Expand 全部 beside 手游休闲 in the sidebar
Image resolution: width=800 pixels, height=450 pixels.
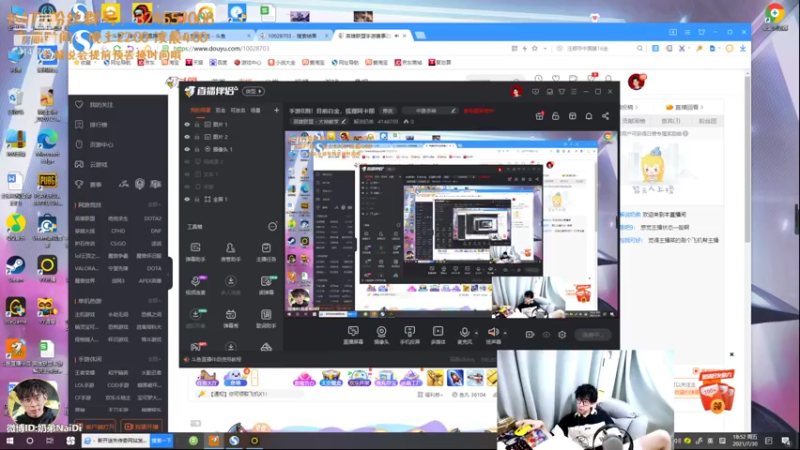click(x=154, y=359)
